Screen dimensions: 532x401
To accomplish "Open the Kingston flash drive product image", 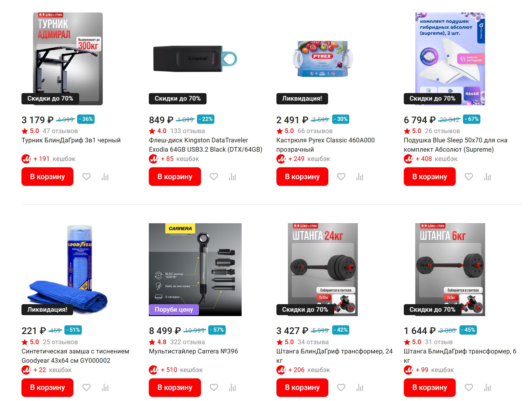I will pyautogui.click(x=195, y=59).
